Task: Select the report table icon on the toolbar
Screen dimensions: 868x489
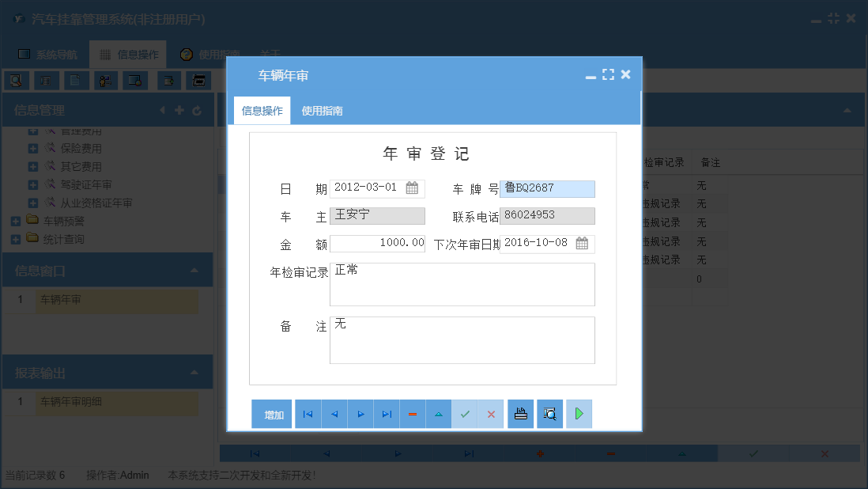Action: [47, 80]
